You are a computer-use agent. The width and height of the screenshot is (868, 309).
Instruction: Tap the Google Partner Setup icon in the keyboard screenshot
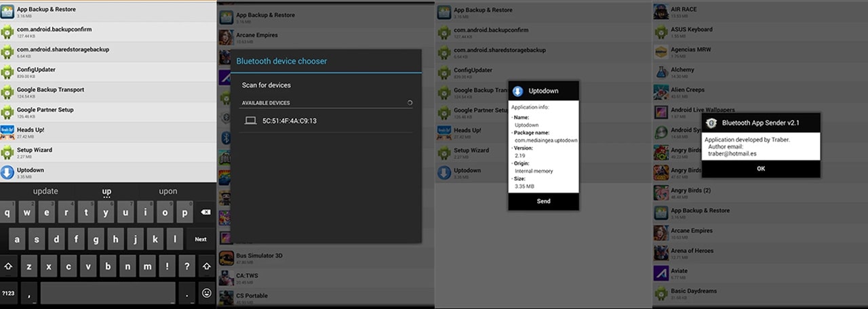[7, 112]
